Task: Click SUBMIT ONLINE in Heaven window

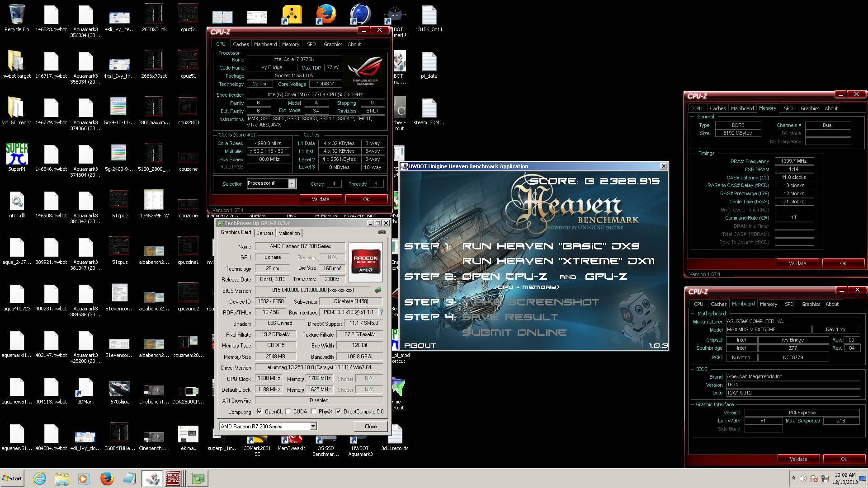Action: [x=514, y=333]
